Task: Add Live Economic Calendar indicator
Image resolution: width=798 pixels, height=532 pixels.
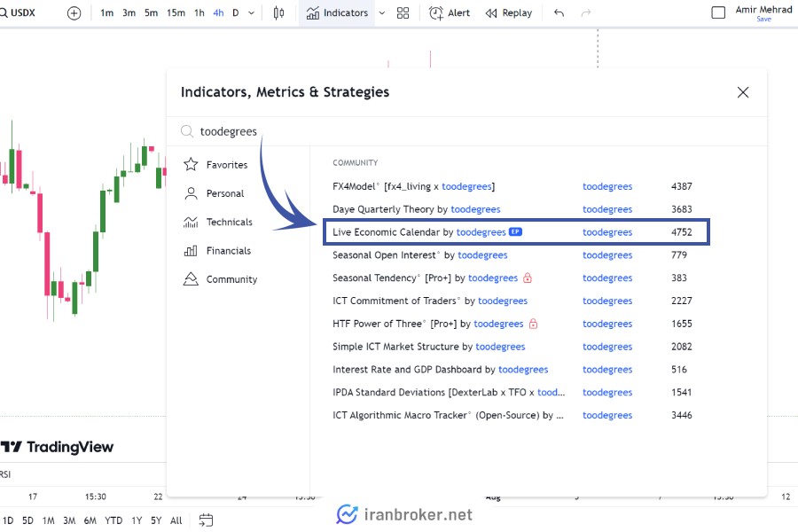Action: coord(516,232)
